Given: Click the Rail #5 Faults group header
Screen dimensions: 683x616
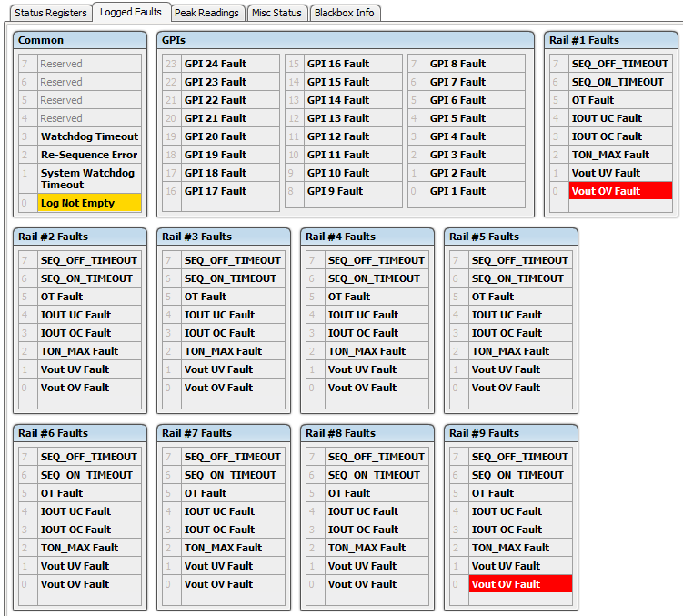Looking at the screenshot, I should 511,237.
